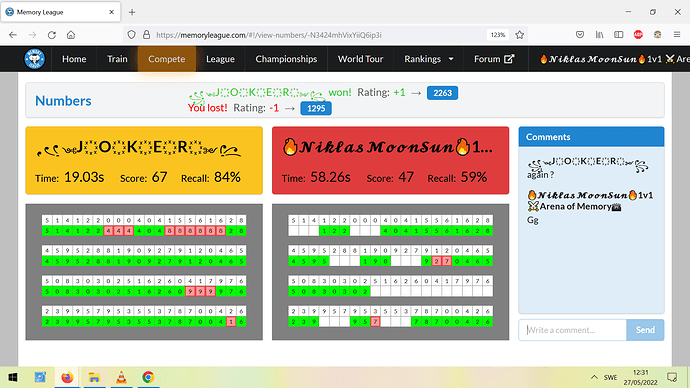Click JOKER's Recall 84% value

[x=227, y=177]
